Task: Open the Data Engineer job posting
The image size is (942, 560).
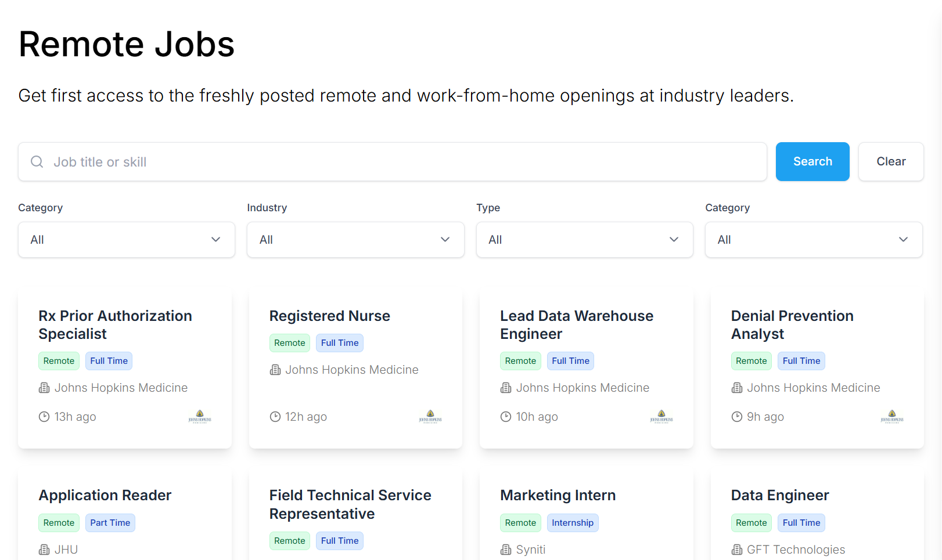Action: 780,496
